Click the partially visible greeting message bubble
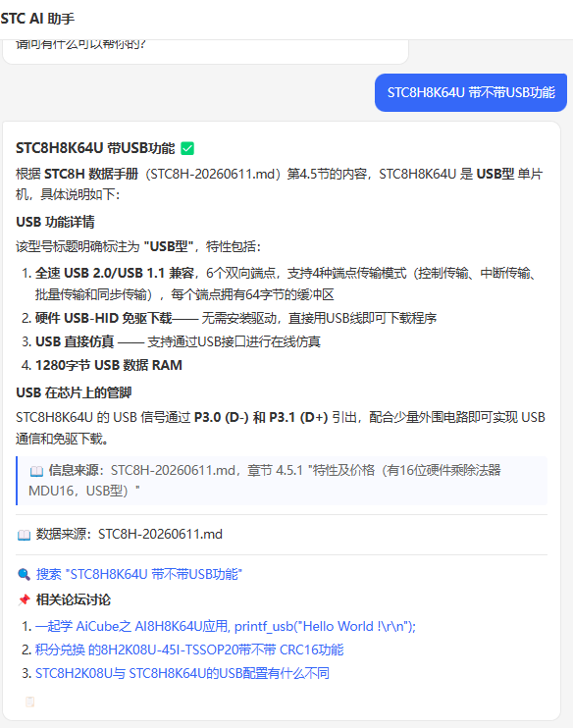This screenshot has width=573, height=728. (205, 52)
